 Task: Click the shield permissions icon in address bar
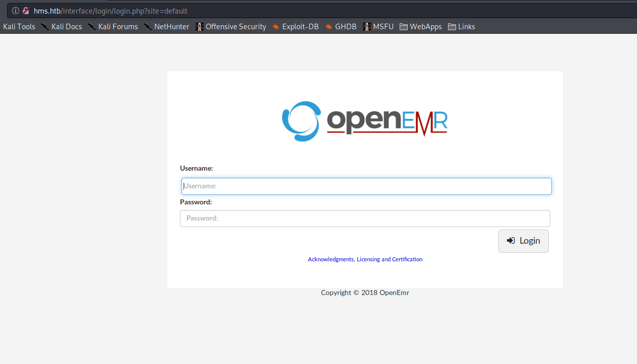pyautogui.click(x=26, y=10)
